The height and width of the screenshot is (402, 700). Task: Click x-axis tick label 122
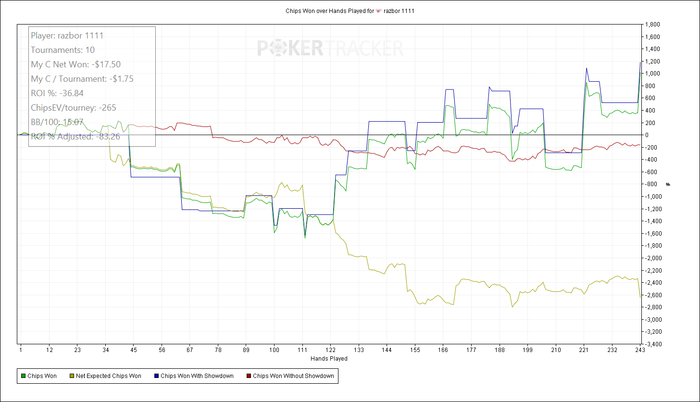pos(330,350)
